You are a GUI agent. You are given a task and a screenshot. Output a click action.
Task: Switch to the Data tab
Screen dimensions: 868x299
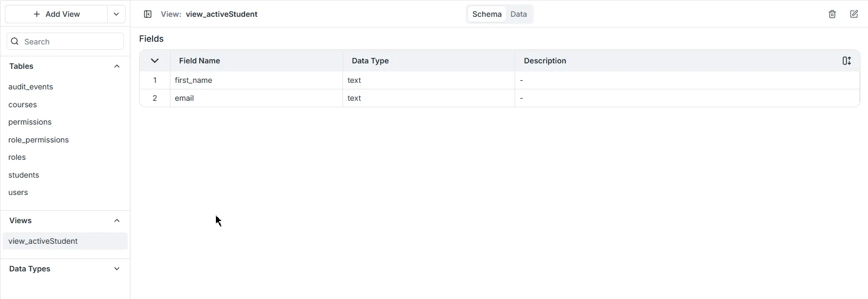point(518,14)
